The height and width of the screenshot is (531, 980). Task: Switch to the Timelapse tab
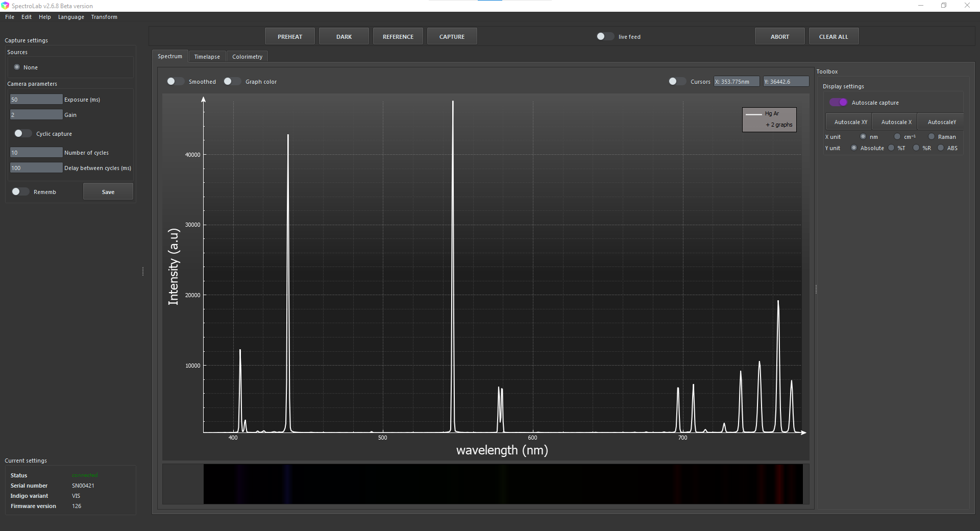[x=207, y=57]
